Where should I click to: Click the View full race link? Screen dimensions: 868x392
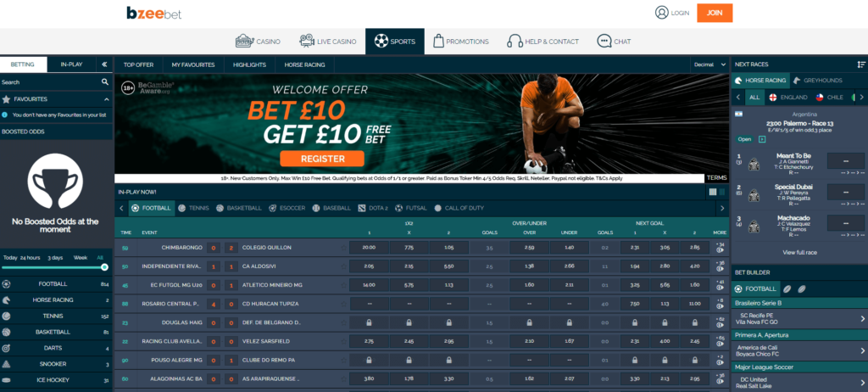799,252
